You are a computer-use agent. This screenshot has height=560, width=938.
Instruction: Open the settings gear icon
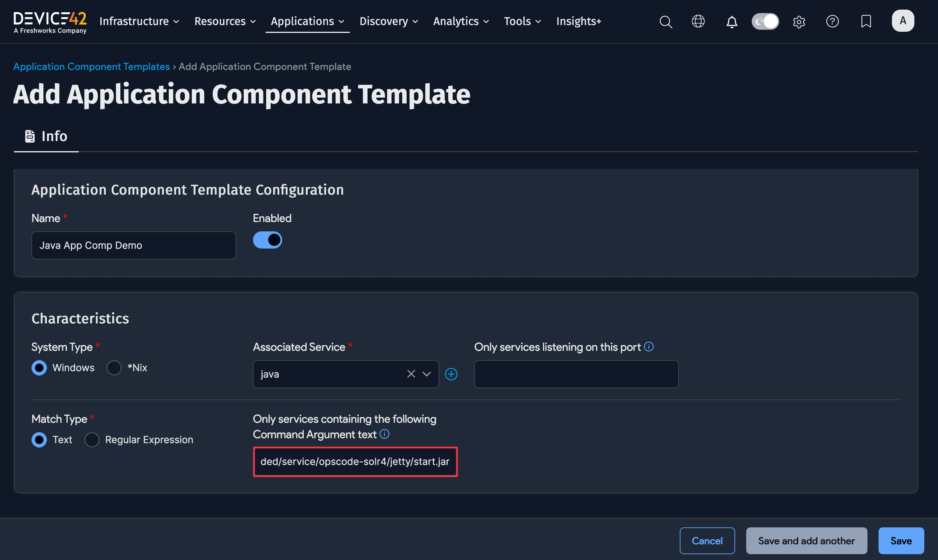point(799,22)
